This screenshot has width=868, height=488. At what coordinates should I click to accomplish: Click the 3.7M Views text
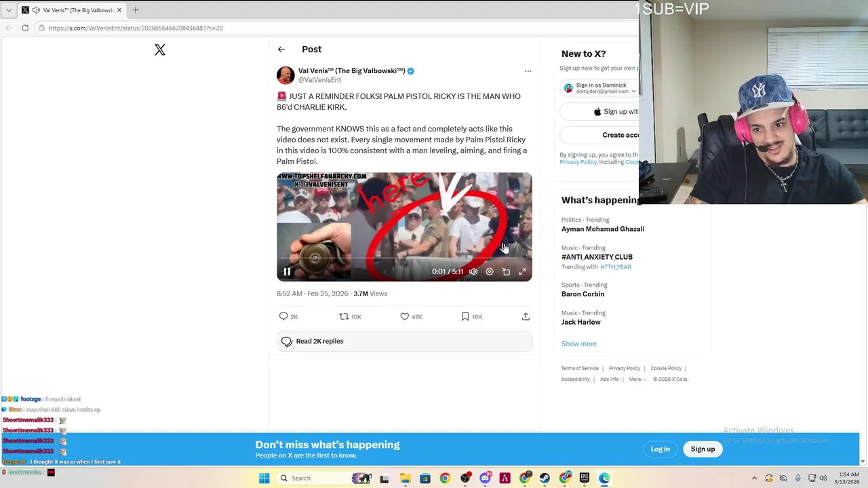coord(370,294)
